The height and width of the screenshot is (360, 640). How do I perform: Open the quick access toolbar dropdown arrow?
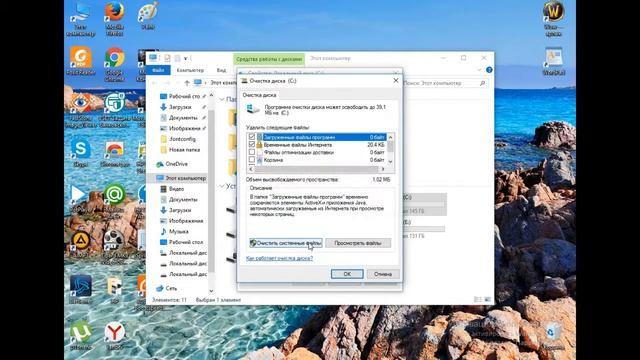point(186,58)
